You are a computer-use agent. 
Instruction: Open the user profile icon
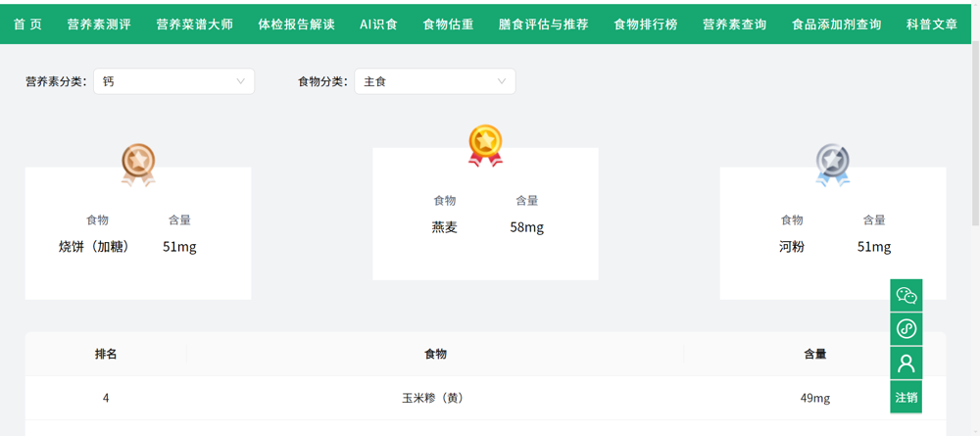(x=906, y=363)
